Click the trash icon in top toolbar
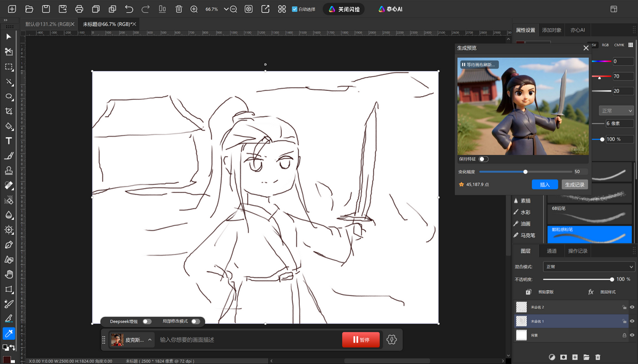 point(179,9)
